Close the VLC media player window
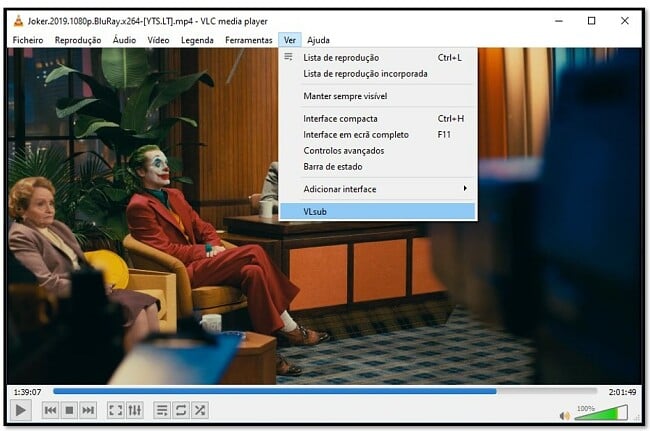650x431 pixels. coord(625,21)
